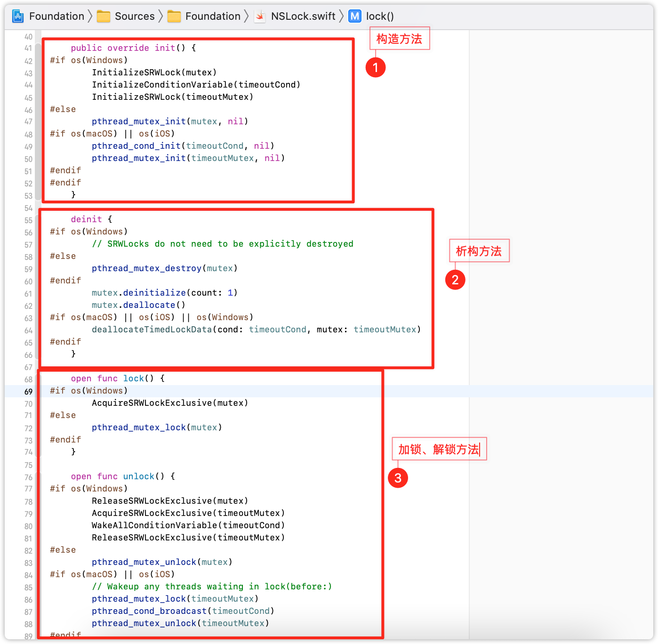Click 'pthread_mutex_unlock(mutex)' on line 83
This screenshot has height=644, width=658.
click(162, 562)
